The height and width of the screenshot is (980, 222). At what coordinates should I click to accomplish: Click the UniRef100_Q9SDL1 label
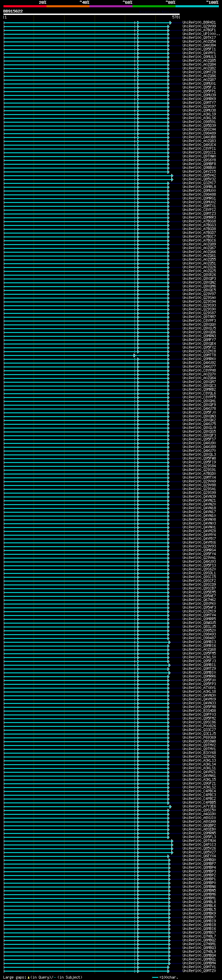199,573
